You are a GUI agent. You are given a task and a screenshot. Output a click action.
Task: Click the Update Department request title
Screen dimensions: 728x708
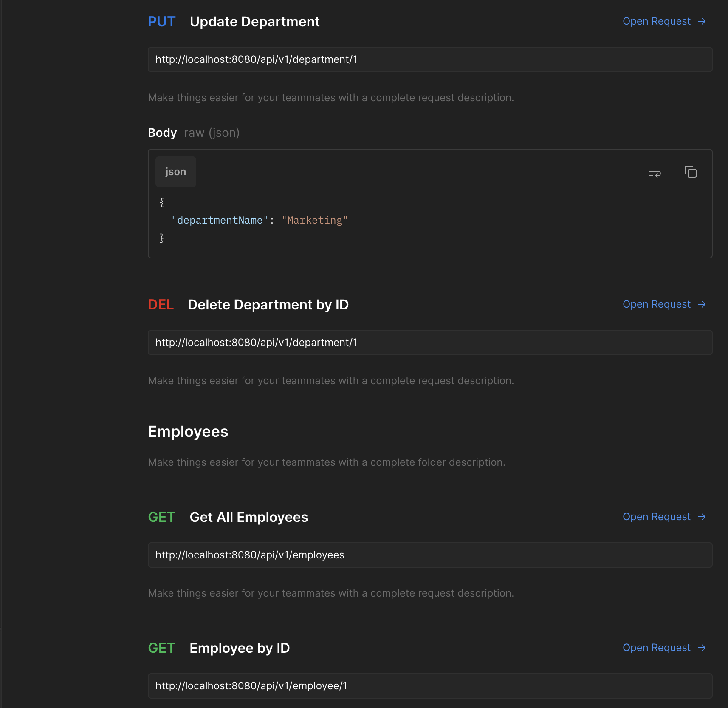click(254, 21)
